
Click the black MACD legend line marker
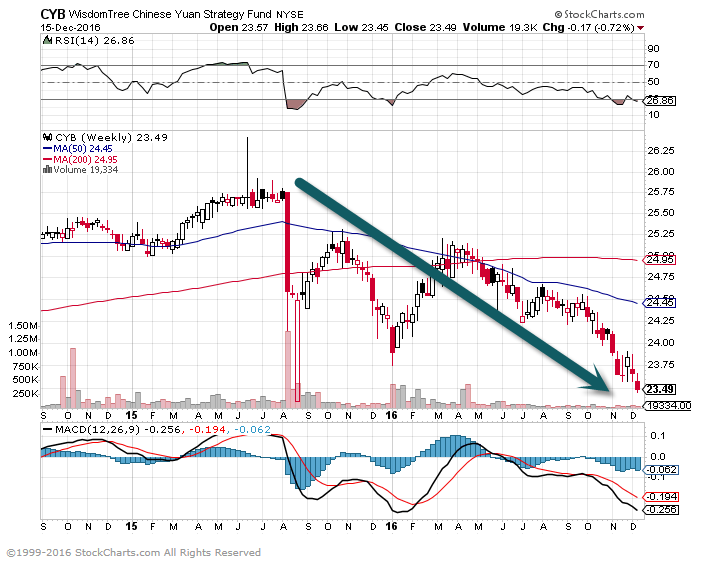tap(47, 429)
